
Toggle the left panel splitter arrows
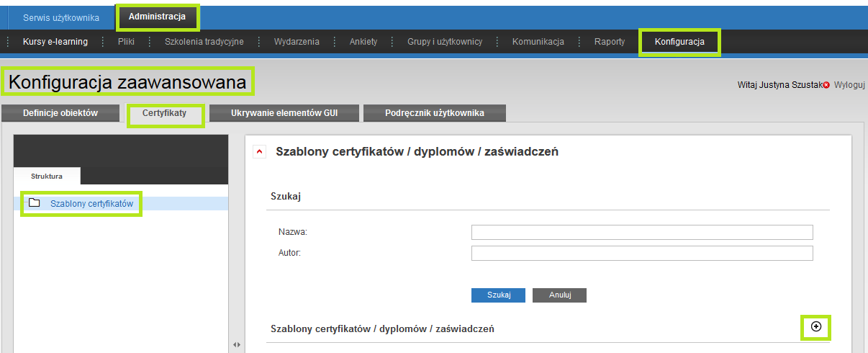tap(237, 345)
